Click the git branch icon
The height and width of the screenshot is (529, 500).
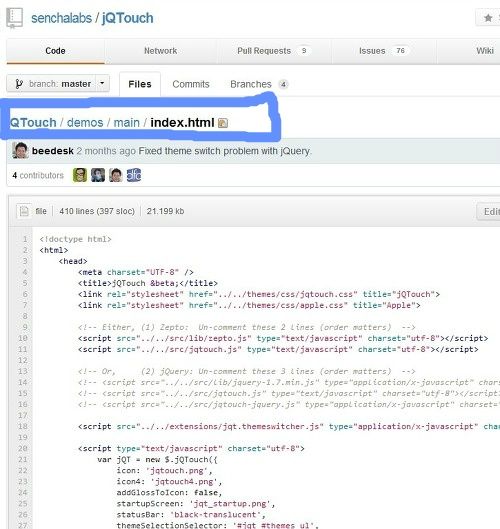pos(19,84)
